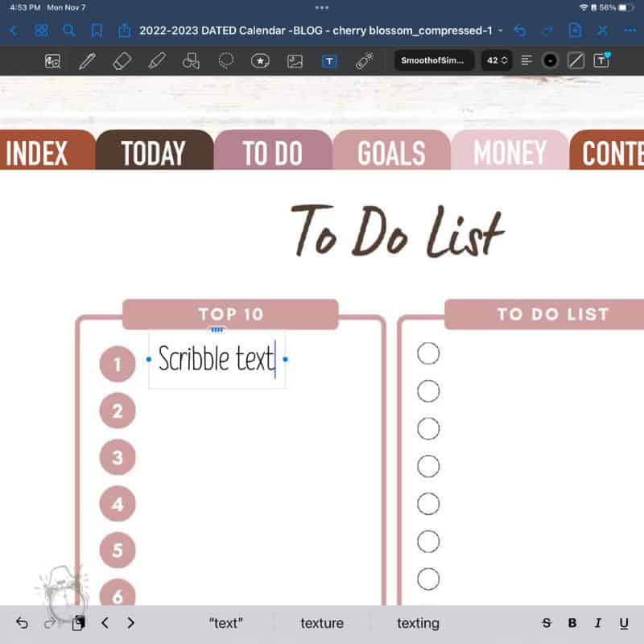
Task: Choose the "texture" keyboard suggestion
Action: coord(322,623)
